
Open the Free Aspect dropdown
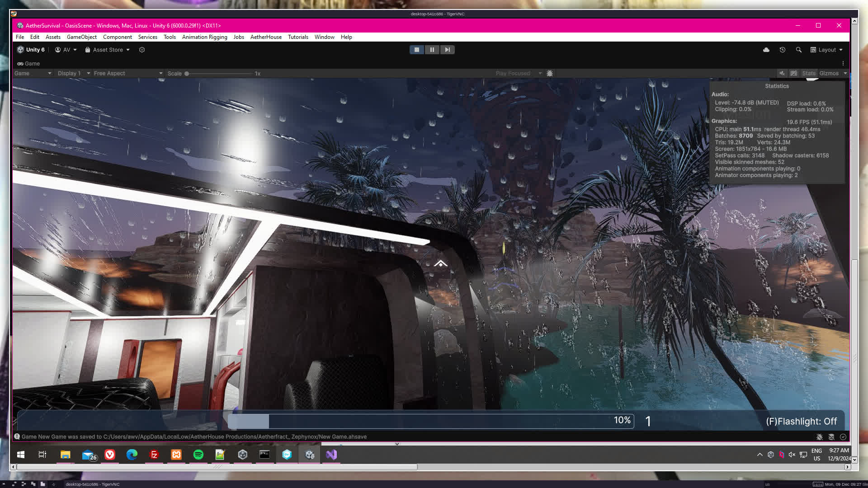coord(127,73)
